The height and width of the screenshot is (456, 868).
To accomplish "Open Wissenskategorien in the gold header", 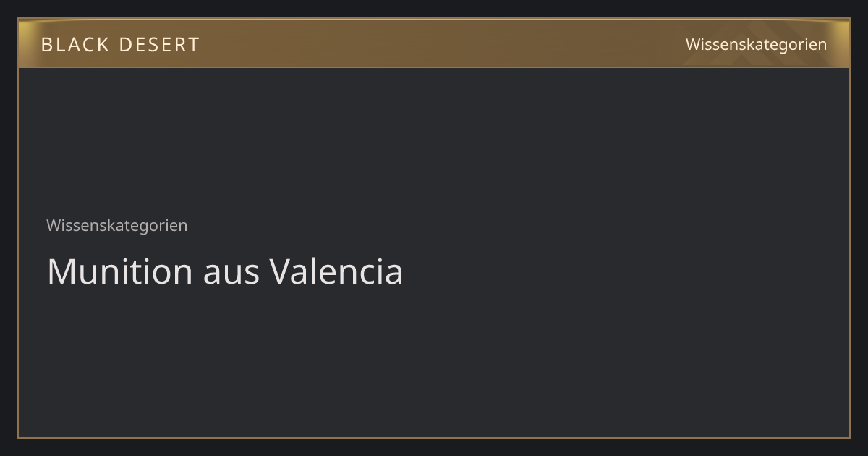I will pyautogui.click(x=756, y=44).
